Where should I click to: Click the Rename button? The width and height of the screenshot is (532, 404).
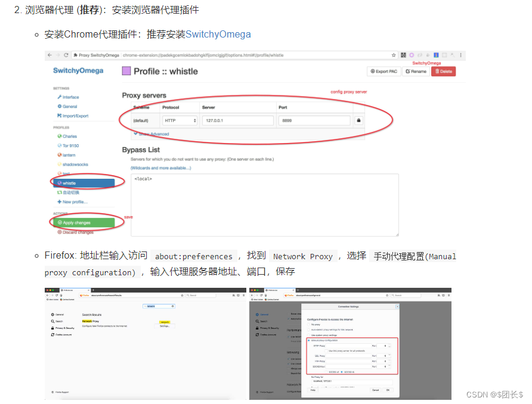[x=416, y=72]
